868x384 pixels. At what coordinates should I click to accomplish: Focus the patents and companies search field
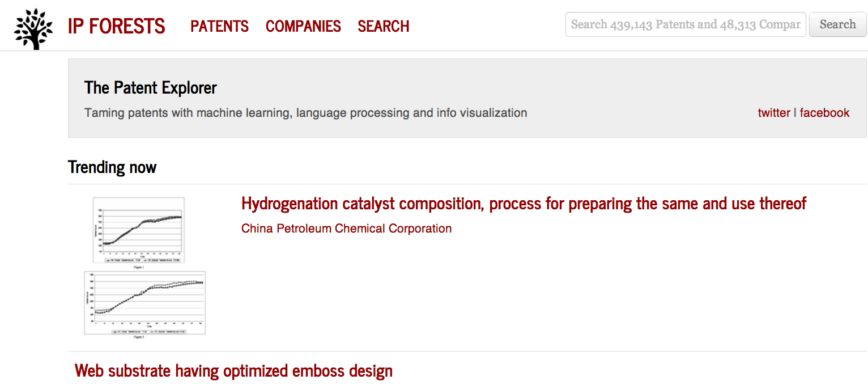686,24
